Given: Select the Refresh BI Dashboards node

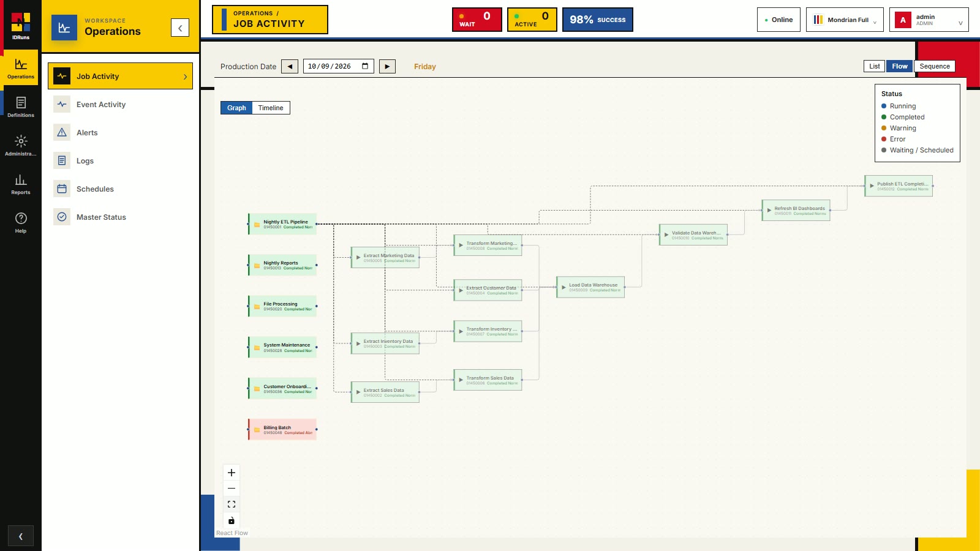Looking at the screenshot, I should click(796, 211).
